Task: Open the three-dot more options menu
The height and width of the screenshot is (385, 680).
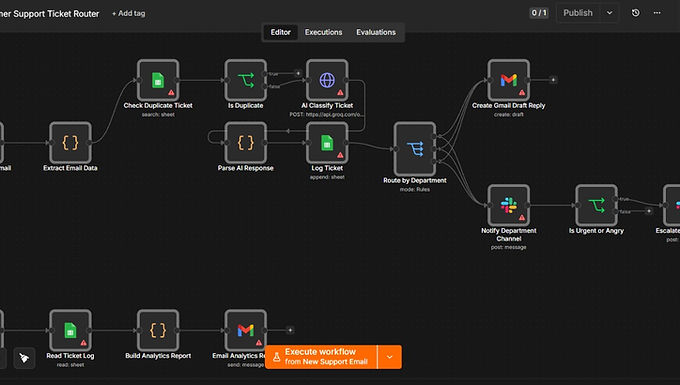Action: 657,13
